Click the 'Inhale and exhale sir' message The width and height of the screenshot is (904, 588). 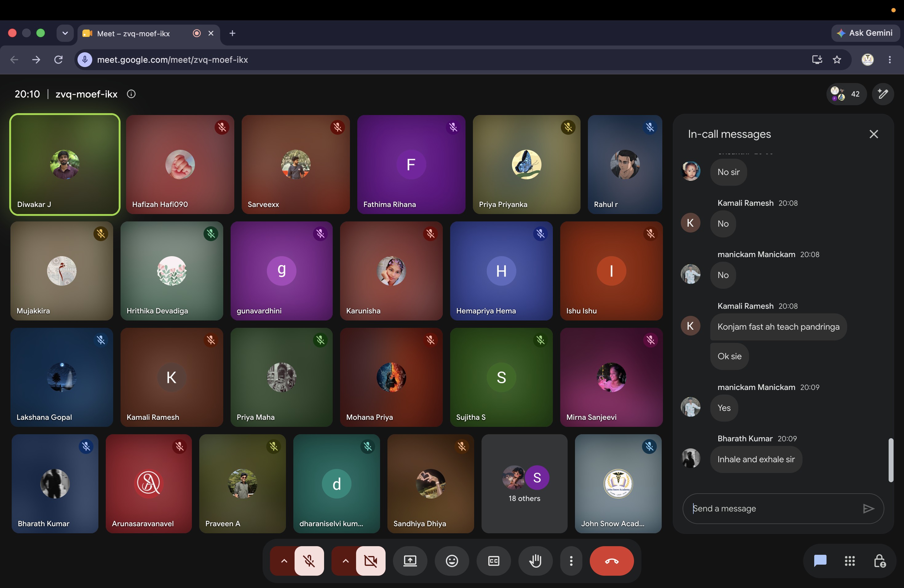756,459
